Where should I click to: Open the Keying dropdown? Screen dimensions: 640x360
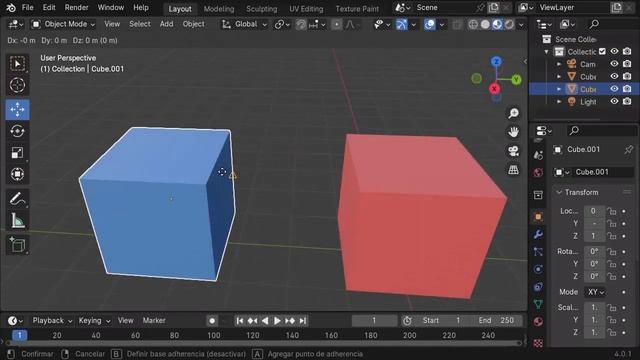[94, 320]
